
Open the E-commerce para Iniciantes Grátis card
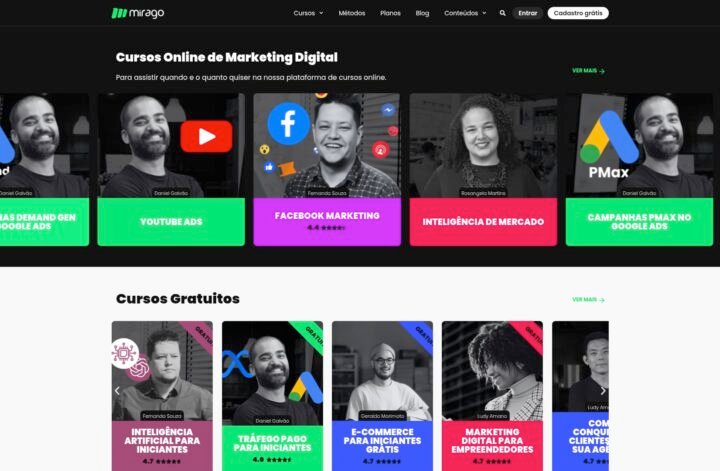pos(382,396)
